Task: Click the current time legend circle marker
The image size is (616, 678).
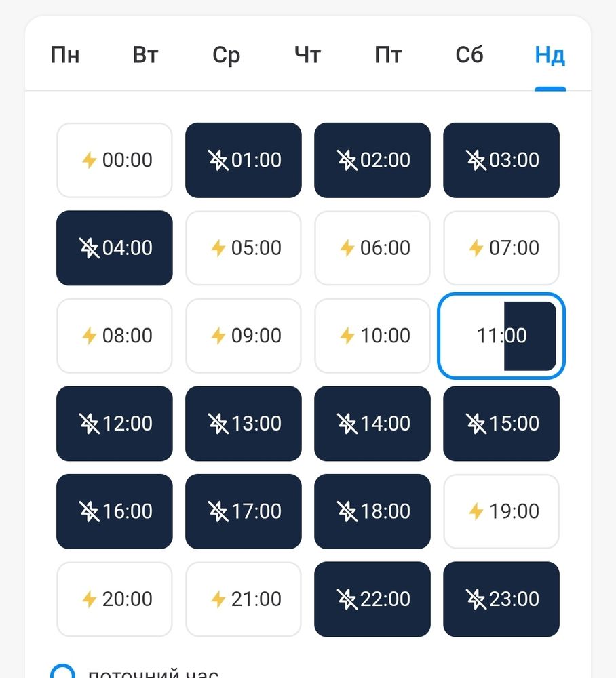Action: click(x=62, y=673)
